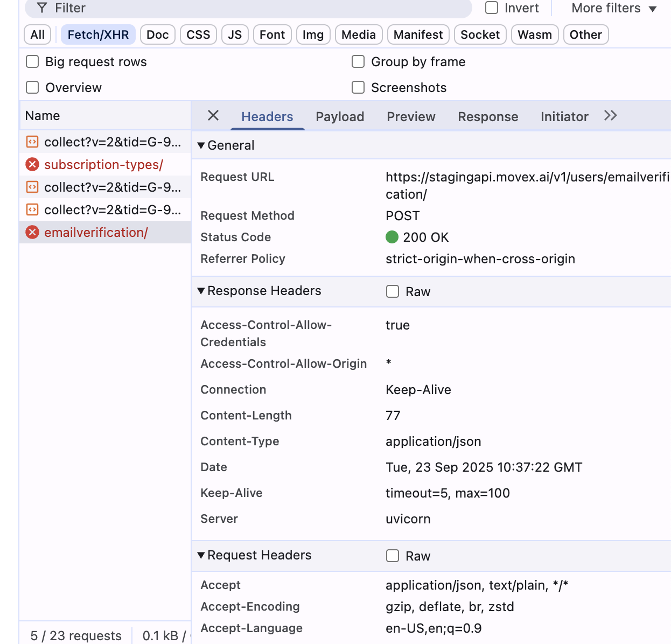The height and width of the screenshot is (644, 671).
Task: Tick the Raw checkbox for Response Headers
Action: click(x=393, y=292)
